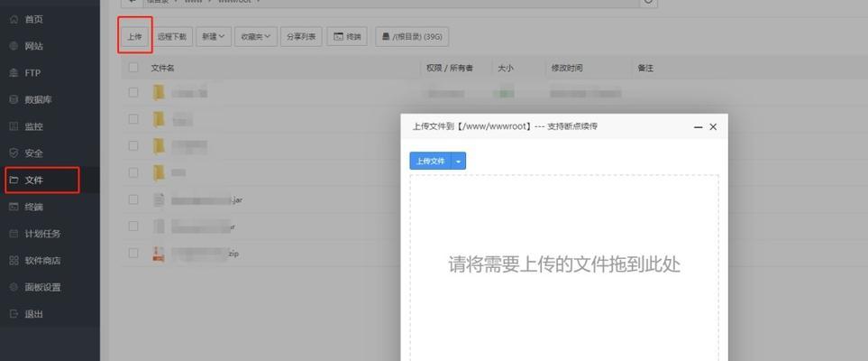Open the dropdown arrow beside 上传文件

[459, 161]
